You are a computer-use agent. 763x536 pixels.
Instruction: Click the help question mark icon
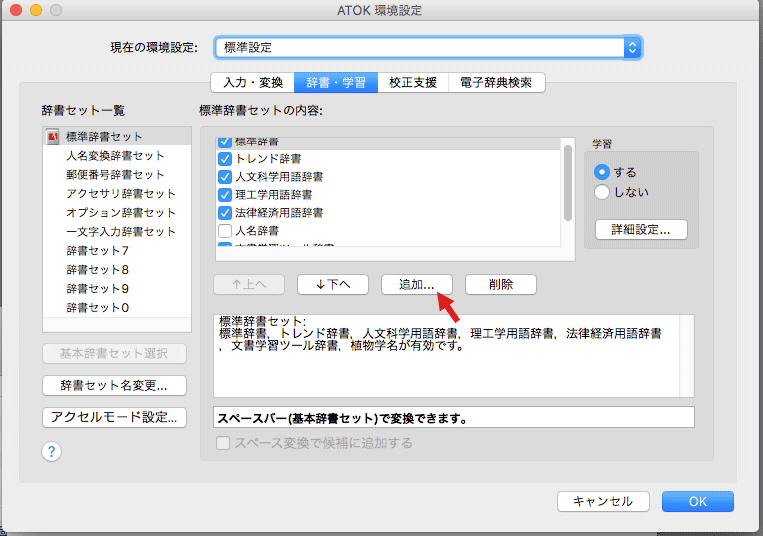pyautogui.click(x=52, y=452)
